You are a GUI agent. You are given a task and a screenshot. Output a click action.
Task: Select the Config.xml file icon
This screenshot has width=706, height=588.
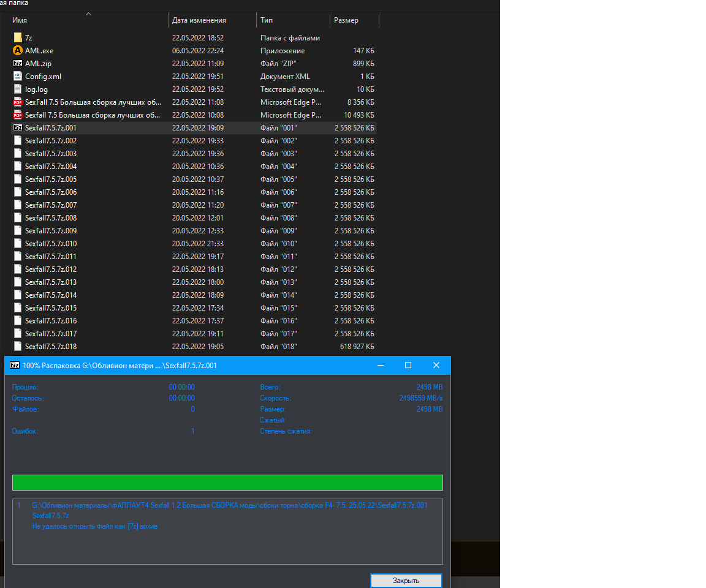point(18,77)
